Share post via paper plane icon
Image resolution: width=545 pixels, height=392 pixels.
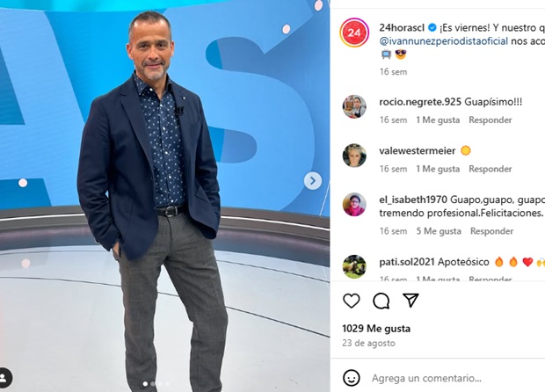[411, 301]
